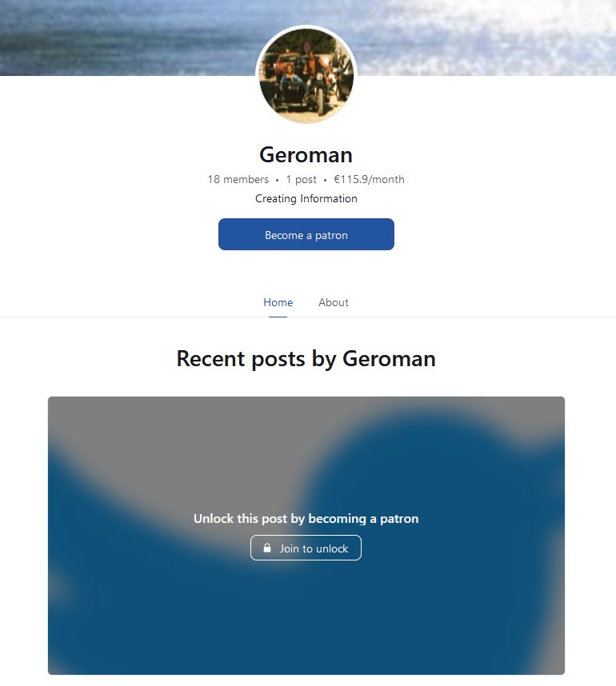Viewport: 616px width, 686px height.
Task: Click the Recent posts by Geroman heading
Action: [x=306, y=359]
